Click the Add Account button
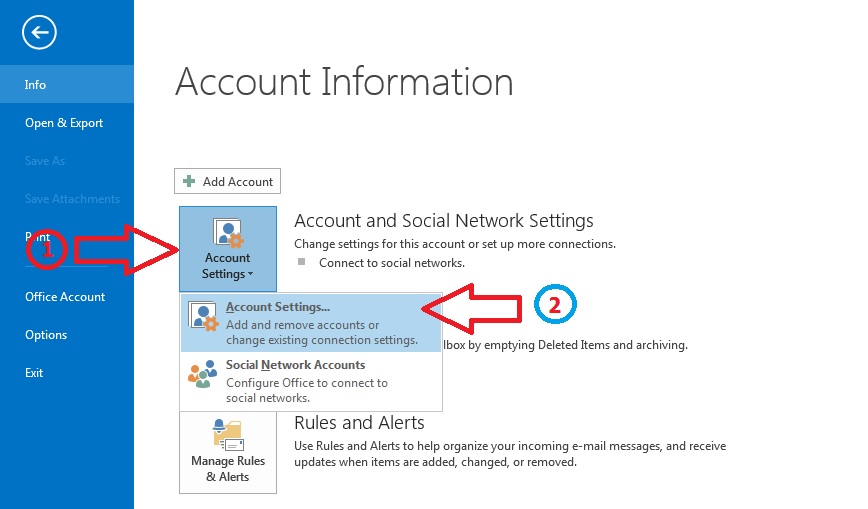Viewport: 868px width, 509px height. (x=228, y=181)
